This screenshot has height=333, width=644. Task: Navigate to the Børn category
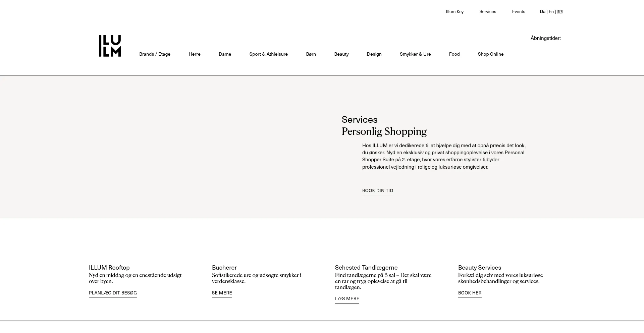point(311,54)
